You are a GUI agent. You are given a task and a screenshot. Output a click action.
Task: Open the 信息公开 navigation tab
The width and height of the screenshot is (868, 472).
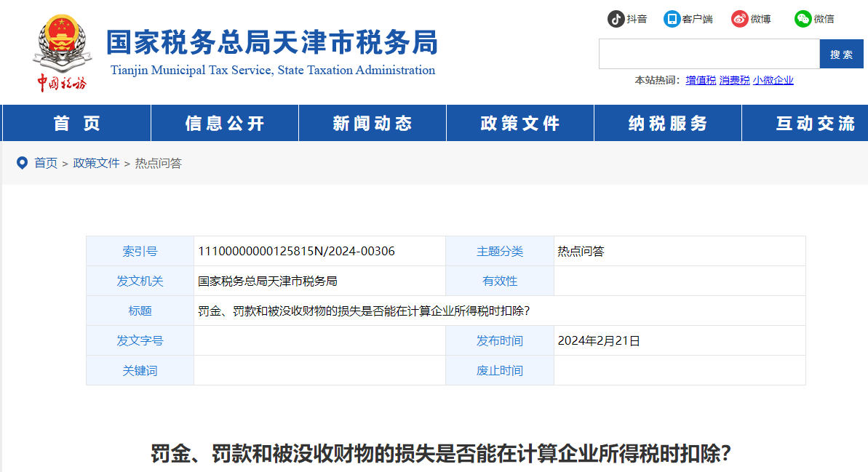[x=225, y=123]
